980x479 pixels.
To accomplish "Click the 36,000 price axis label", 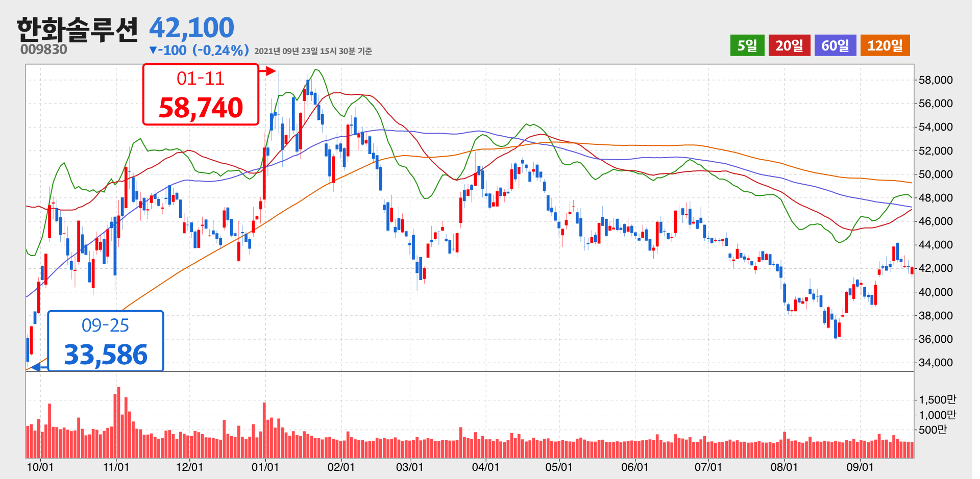I will (936, 339).
